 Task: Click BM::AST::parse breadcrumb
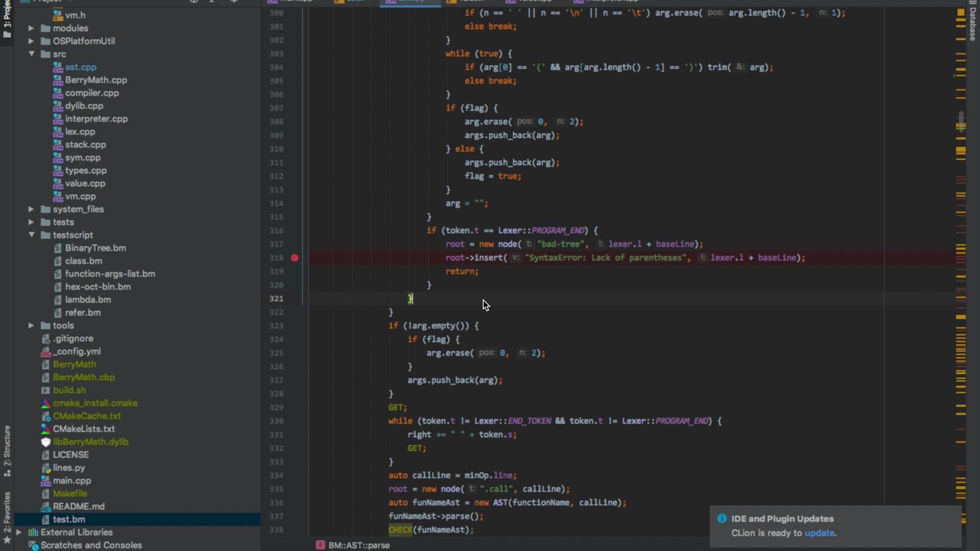359,545
